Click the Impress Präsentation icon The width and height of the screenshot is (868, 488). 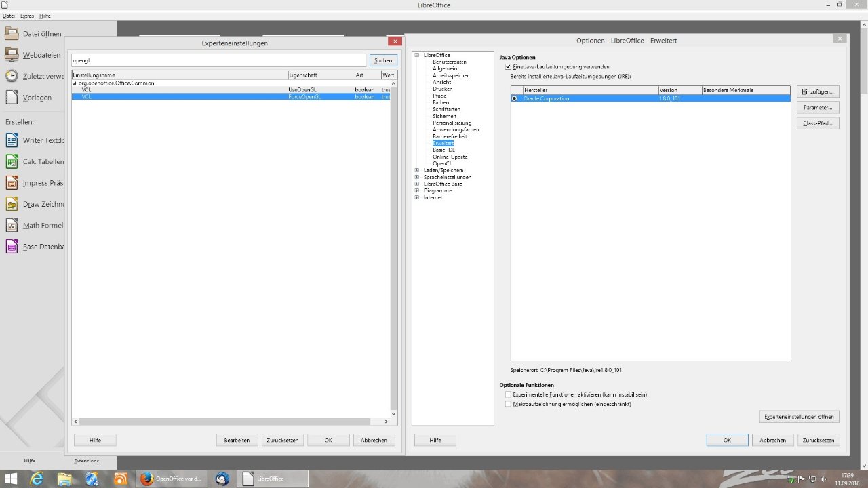point(12,182)
